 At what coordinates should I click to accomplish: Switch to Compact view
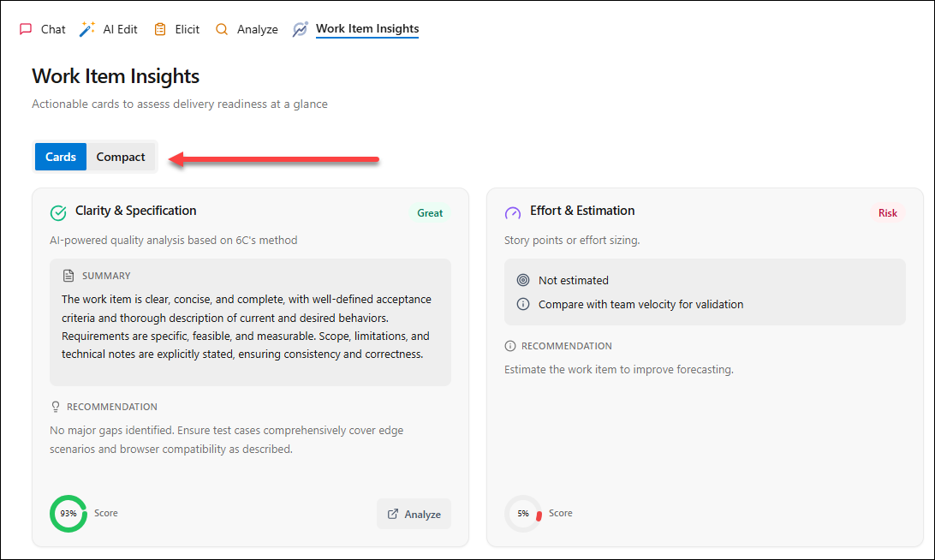pos(121,157)
